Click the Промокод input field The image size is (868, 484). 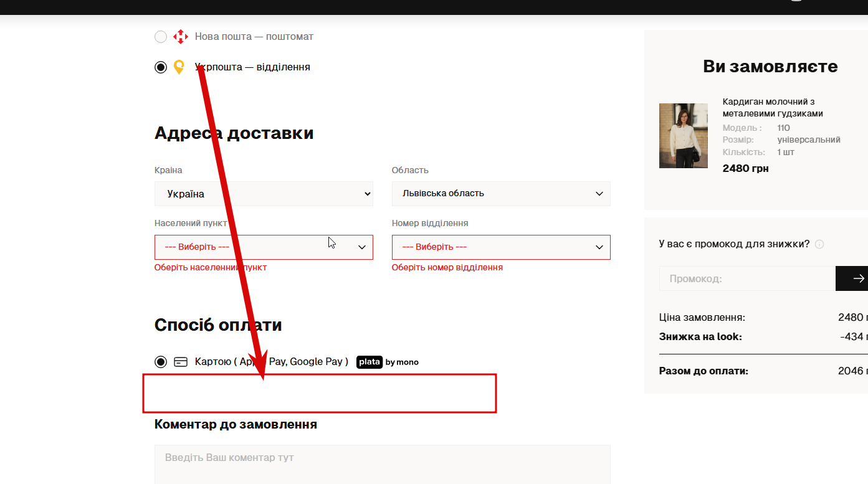tap(747, 278)
